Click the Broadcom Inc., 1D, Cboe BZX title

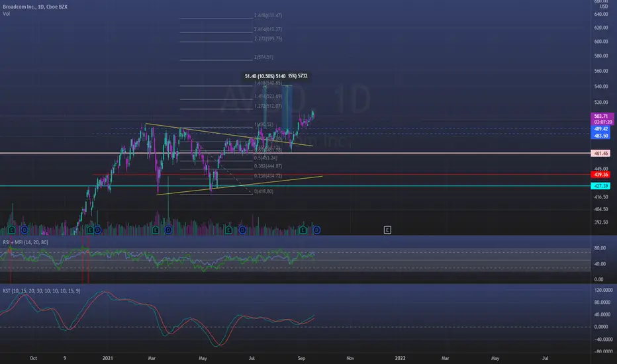tap(35, 7)
